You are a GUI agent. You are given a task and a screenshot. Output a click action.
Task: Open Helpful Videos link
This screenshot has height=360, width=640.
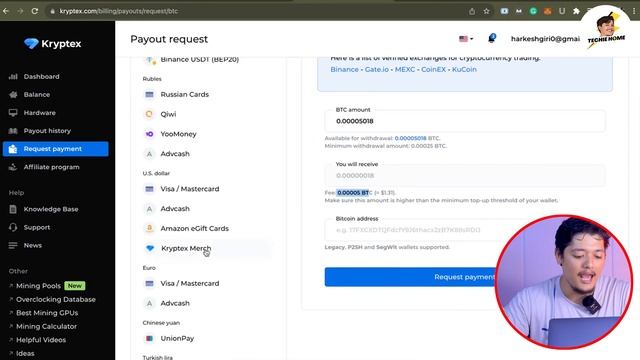41,340
